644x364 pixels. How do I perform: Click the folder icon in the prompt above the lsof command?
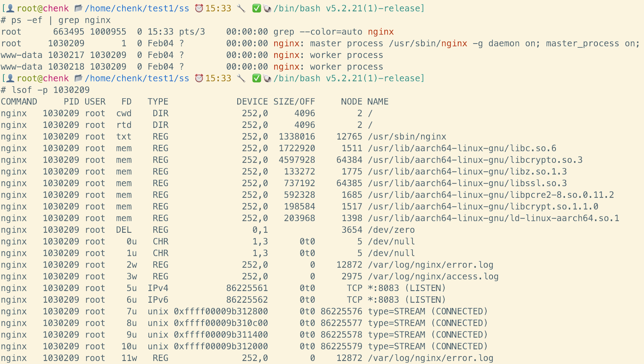point(78,78)
